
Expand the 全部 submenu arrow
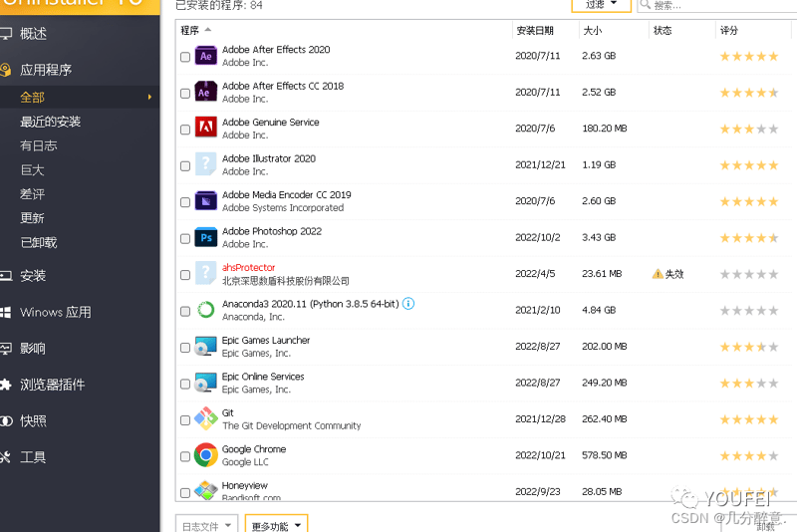pyautogui.click(x=149, y=97)
